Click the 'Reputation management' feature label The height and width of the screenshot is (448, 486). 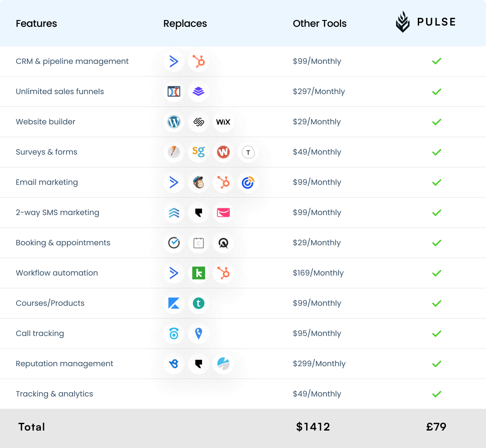pos(64,364)
